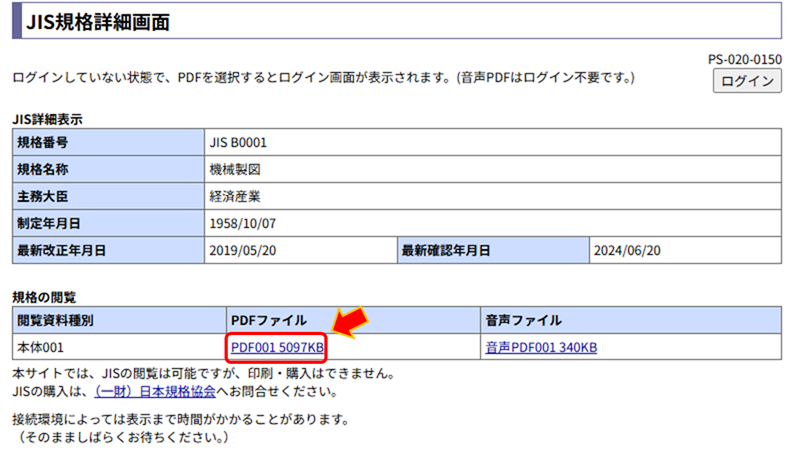The image size is (792, 454).
Task: Select the JIS B0001 value cell
Action: [x=239, y=143]
